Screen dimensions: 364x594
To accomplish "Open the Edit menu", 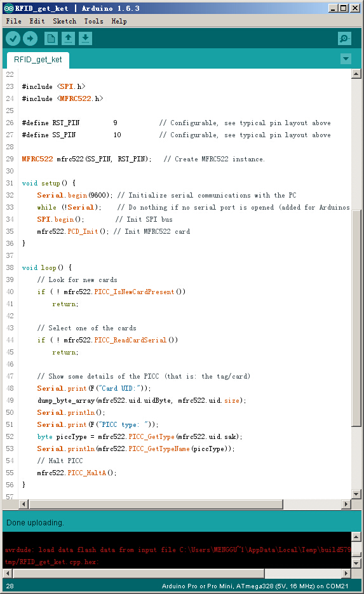I will pyautogui.click(x=37, y=21).
